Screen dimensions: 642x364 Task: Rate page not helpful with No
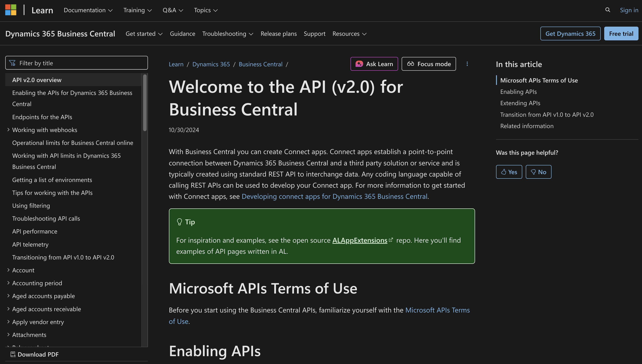coord(538,172)
